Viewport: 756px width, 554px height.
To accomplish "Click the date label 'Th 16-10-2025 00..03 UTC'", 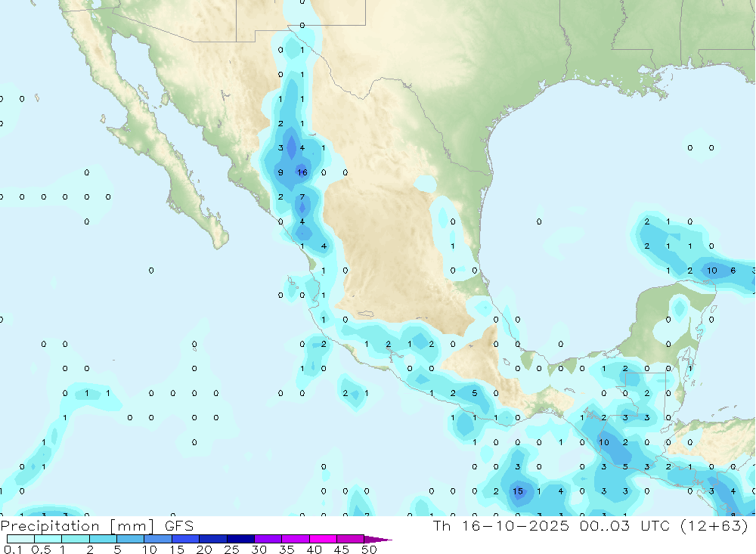I will click(552, 525).
